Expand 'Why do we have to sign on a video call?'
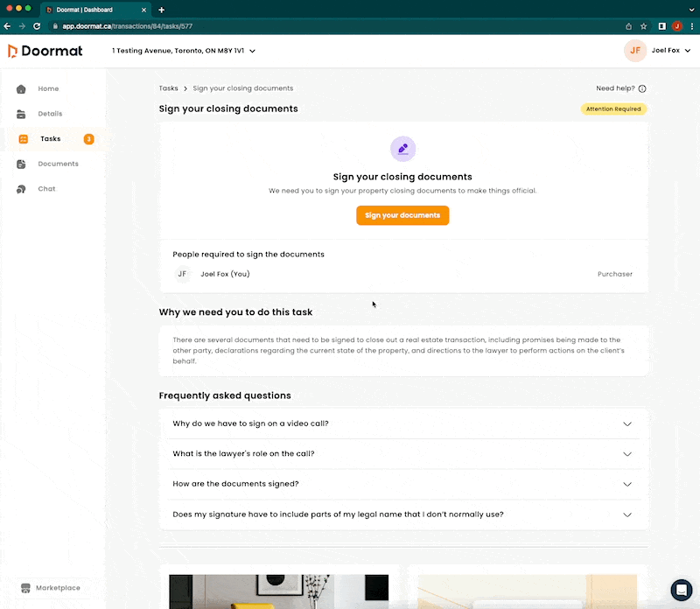This screenshot has height=609, width=700. (x=626, y=423)
